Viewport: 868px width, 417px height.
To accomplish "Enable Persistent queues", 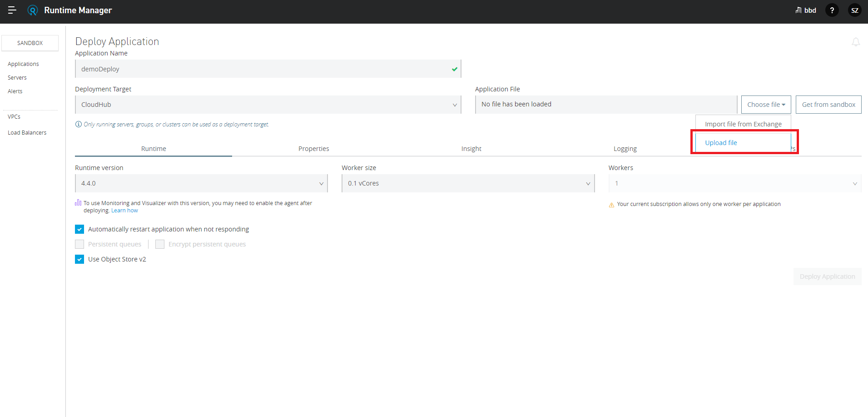I will pos(79,244).
